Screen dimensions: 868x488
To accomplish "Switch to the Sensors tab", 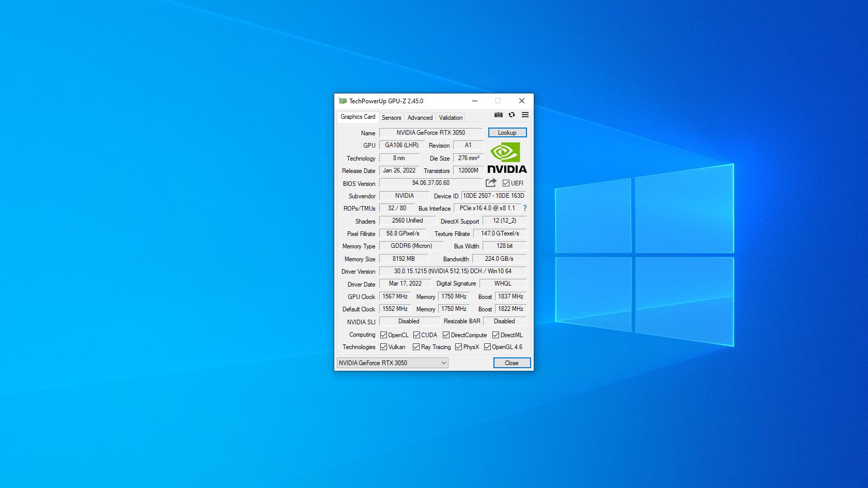I will click(392, 118).
